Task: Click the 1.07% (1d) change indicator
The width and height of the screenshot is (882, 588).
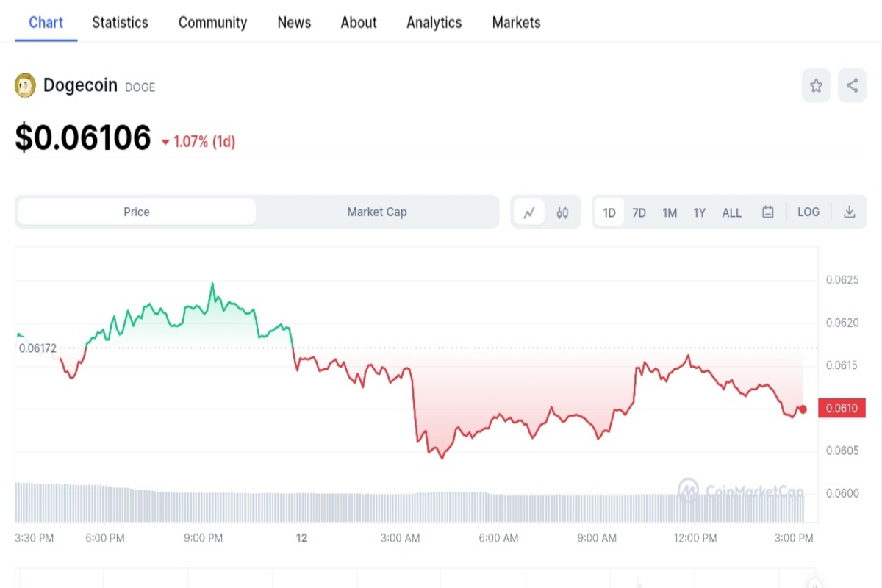Action: coord(198,141)
